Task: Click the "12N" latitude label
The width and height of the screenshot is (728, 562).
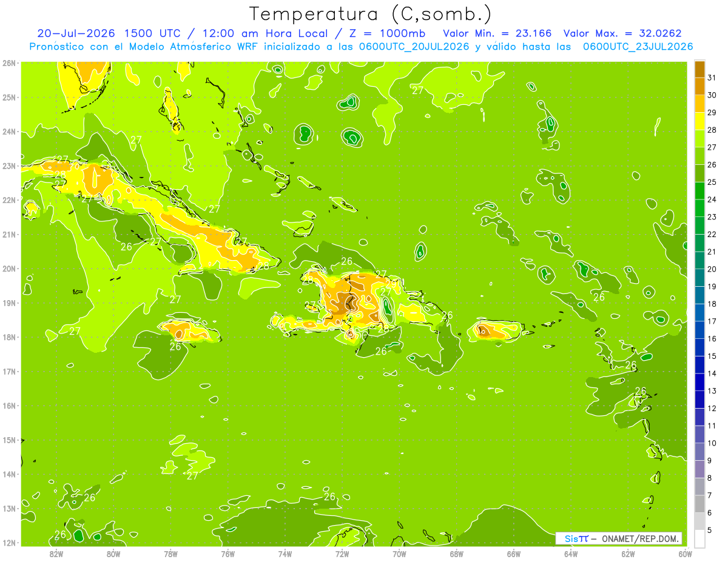Action: point(9,543)
